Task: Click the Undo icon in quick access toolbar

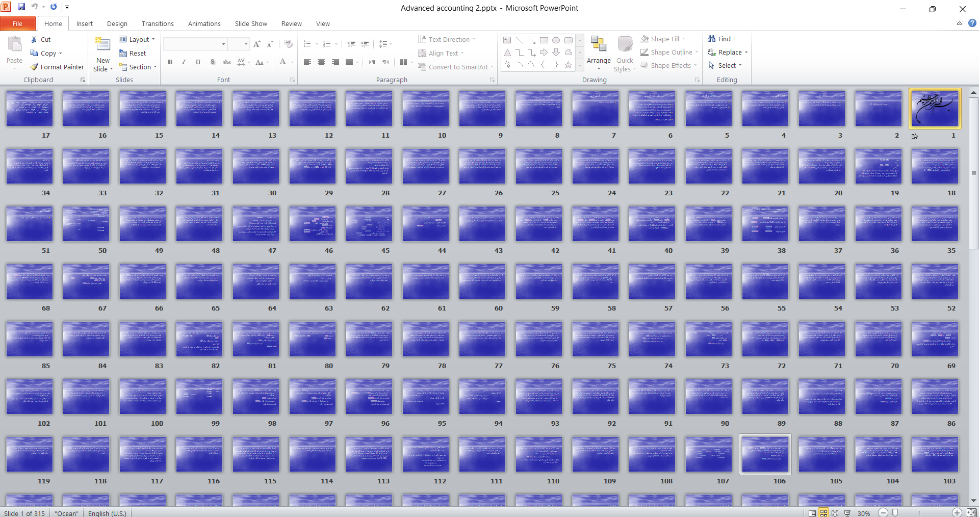Action: (x=35, y=7)
